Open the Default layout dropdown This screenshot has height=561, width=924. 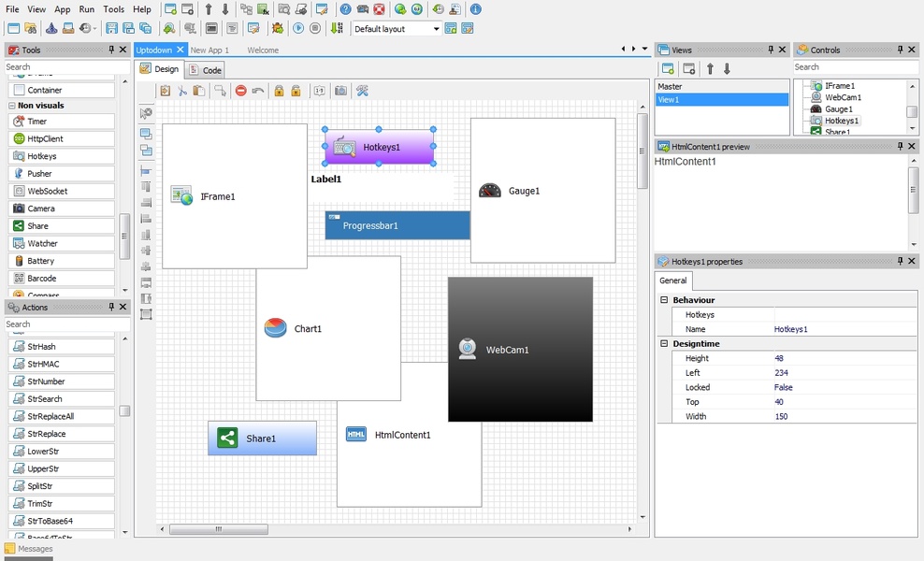click(x=436, y=29)
